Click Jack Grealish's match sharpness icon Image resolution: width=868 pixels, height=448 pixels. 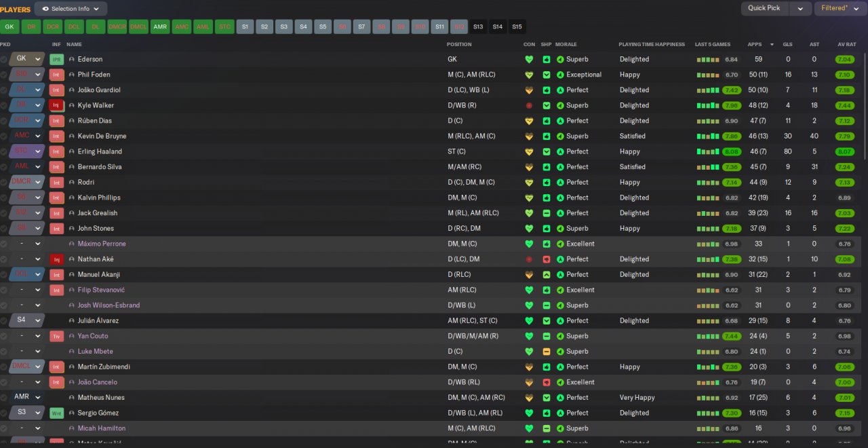(547, 213)
